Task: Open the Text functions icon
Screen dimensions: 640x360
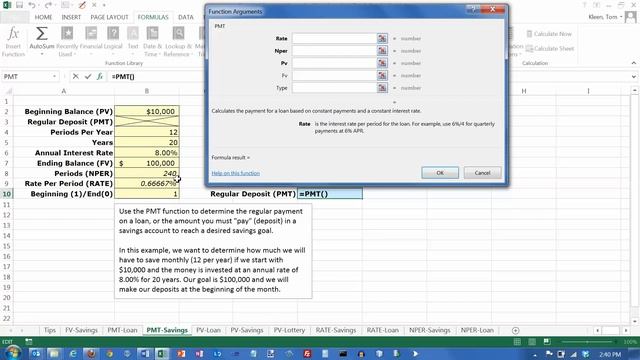Action: pos(133,33)
